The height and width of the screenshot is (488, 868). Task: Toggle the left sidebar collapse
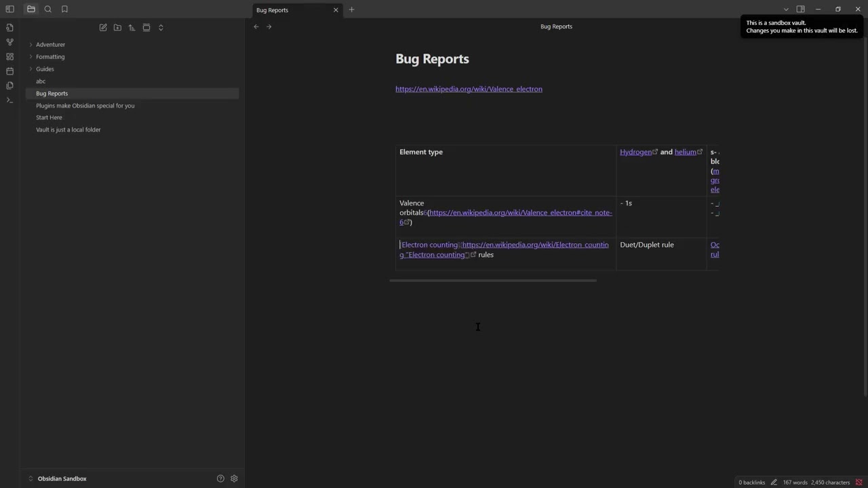pos(9,9)
